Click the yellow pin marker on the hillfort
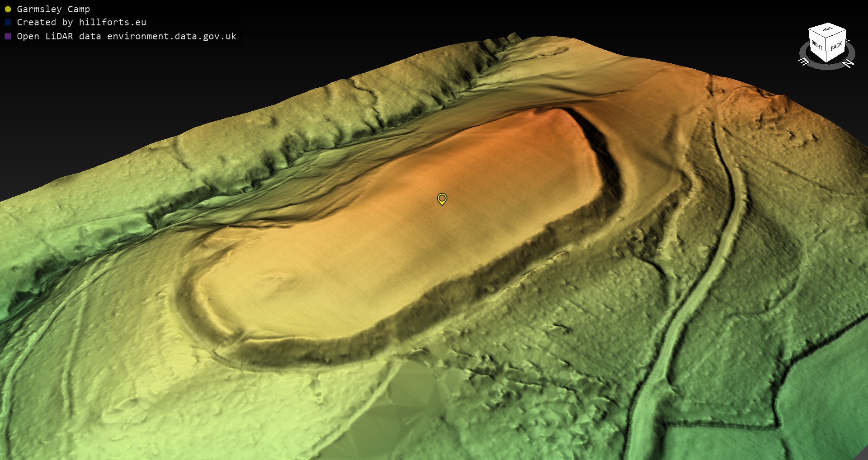Image resolution: width=868 pixels, height=460 pixels. click(x=442, y=199)
